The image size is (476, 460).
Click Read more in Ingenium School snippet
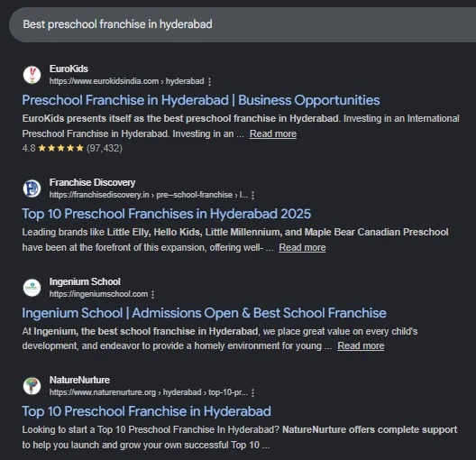point(361,345)
